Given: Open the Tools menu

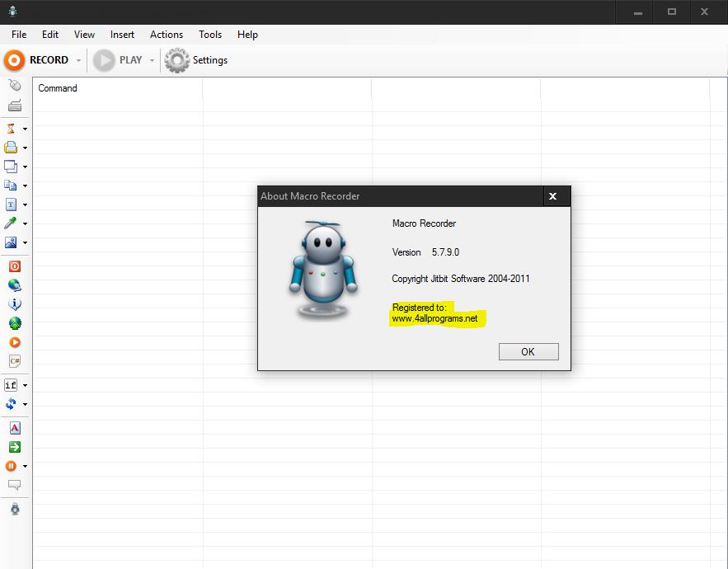Looking at the screenshot, I should [x=210, y=35].
